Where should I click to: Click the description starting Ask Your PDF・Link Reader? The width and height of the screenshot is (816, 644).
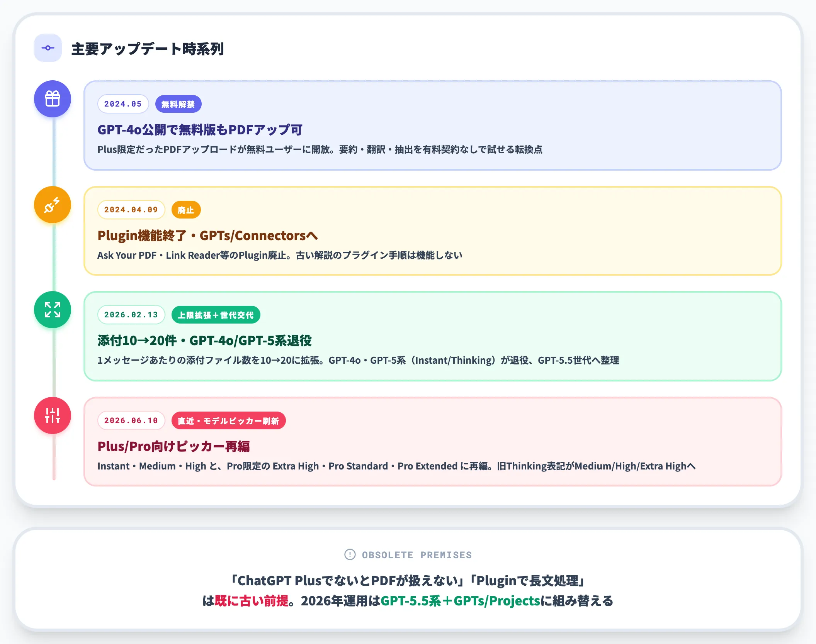[280, 255]
